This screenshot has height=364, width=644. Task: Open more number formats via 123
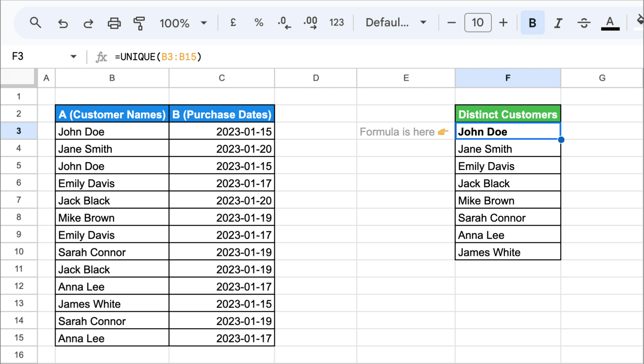(336, 23)
